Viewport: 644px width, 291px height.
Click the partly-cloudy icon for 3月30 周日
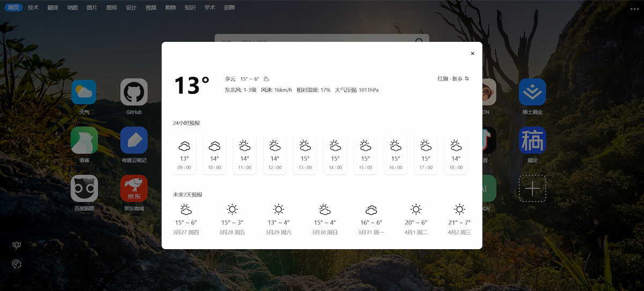tap(325, 210)
